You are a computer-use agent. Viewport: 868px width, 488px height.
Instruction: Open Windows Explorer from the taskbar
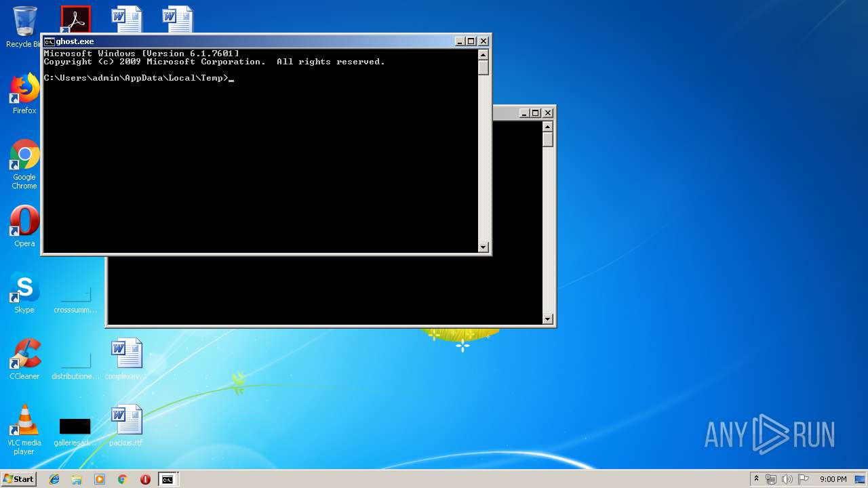tap(77, 479)
